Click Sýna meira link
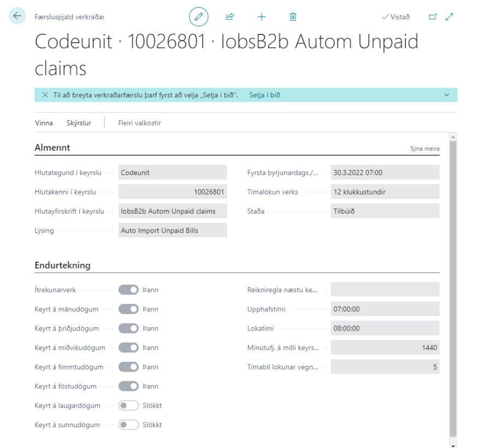 pos(424,149)
